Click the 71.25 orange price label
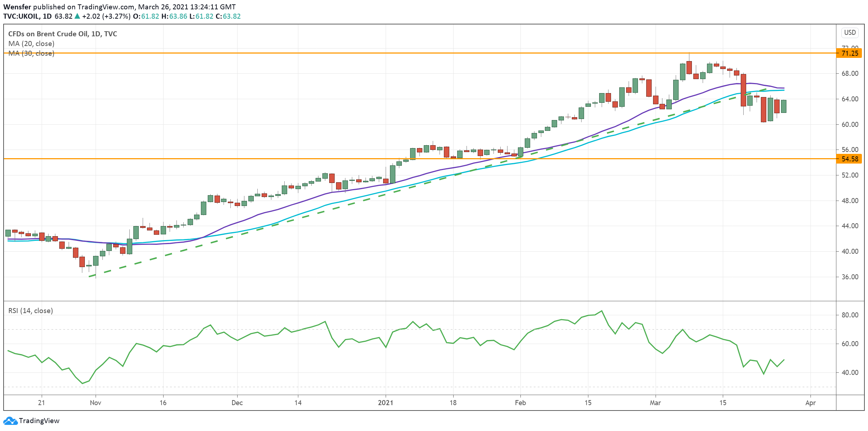 pos(850,53)
